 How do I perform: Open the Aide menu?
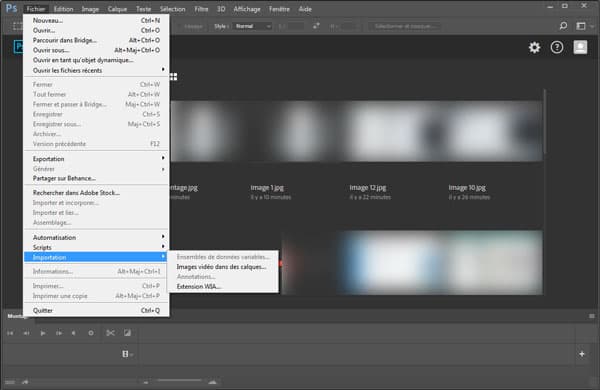pos(305,9)
